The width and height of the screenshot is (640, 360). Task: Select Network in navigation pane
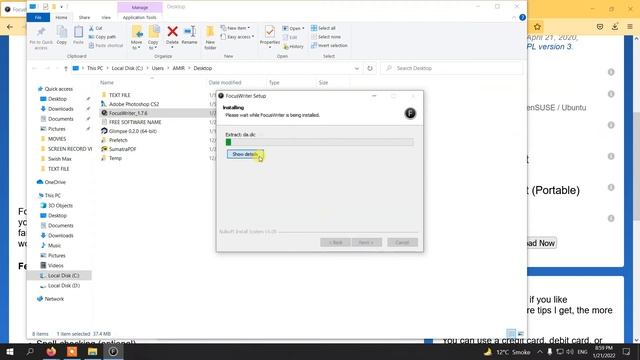pos(54,299)
